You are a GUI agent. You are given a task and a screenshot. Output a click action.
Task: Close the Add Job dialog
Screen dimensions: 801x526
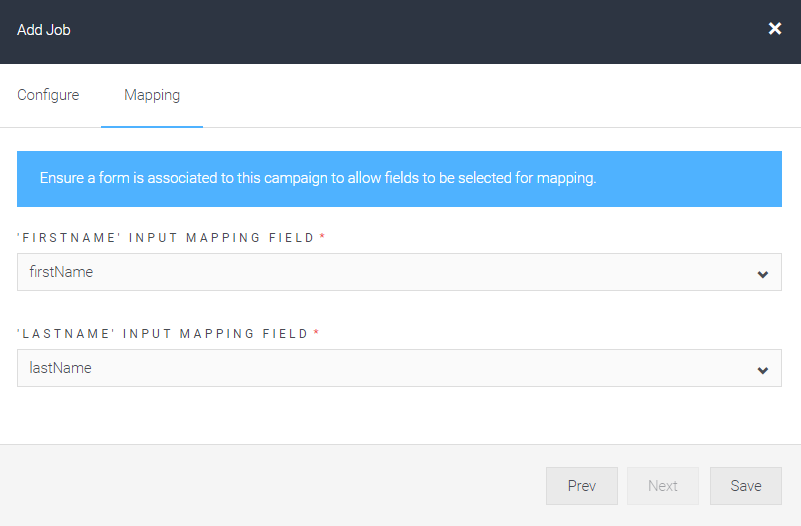point(774,29)
